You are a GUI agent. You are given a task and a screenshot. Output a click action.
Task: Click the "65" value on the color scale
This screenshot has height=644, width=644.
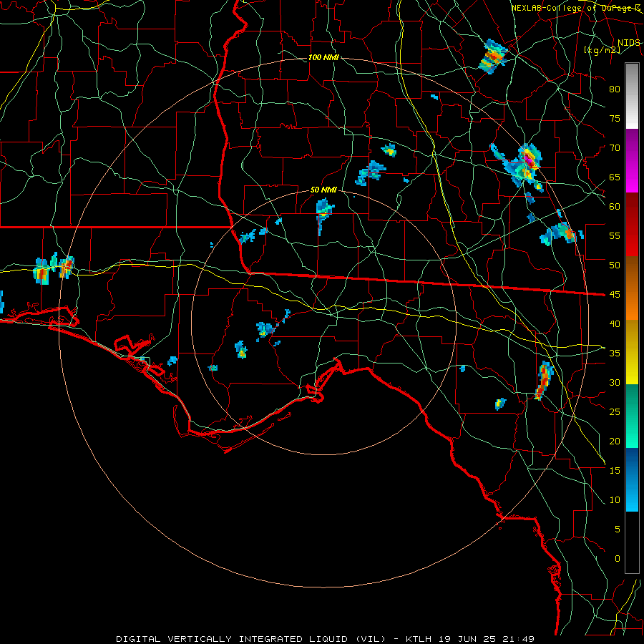tap(615, 177)
